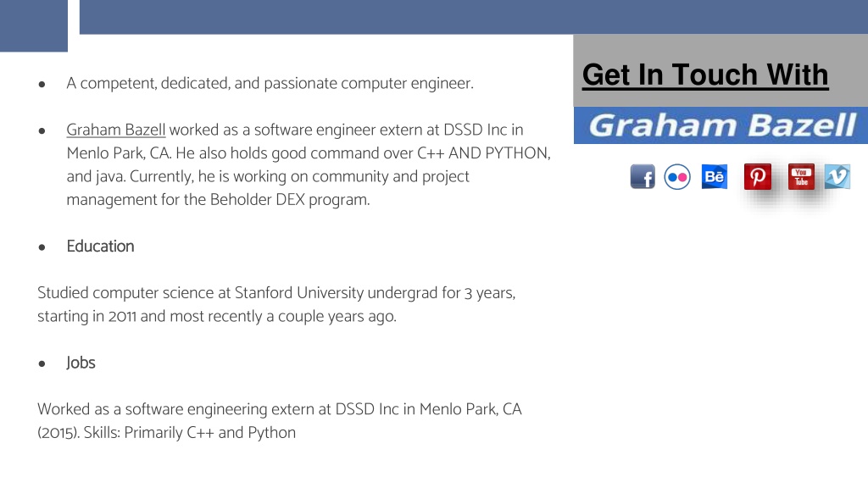Open the Behance Bē icon

(714, 176)
